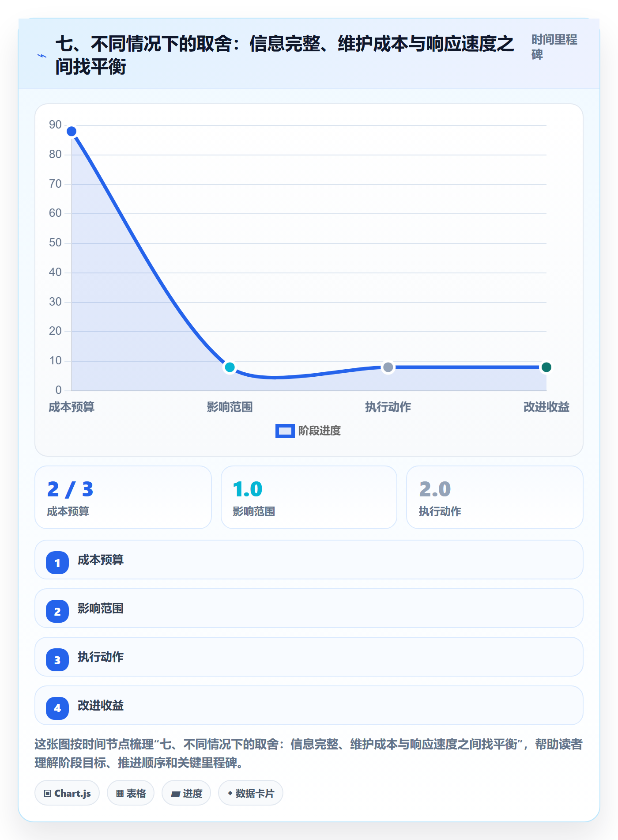Click the step 1 number badge
The width and height of the screenshot is (618, 840).
57,563
